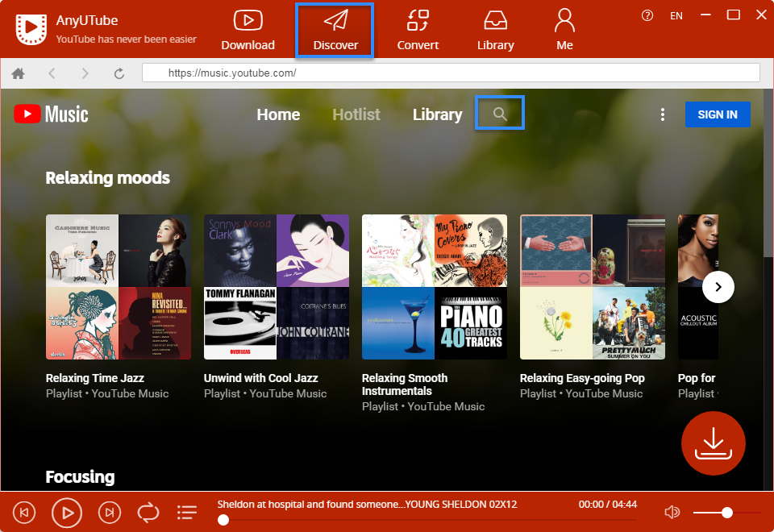Open Relaxing Easy-going Pop cover

[x=593, y=287]
